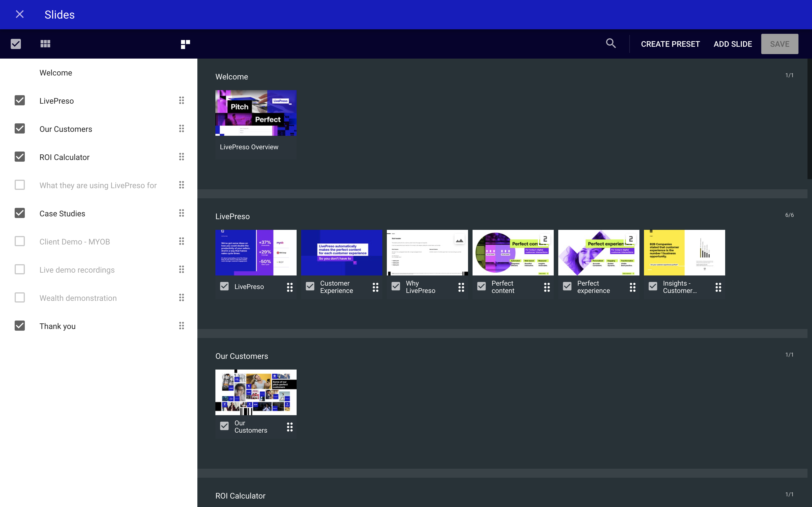Uncheck the Why LivePreso slide
The height and width of the screenshot is (507, 812).
[x=395, y=286]
